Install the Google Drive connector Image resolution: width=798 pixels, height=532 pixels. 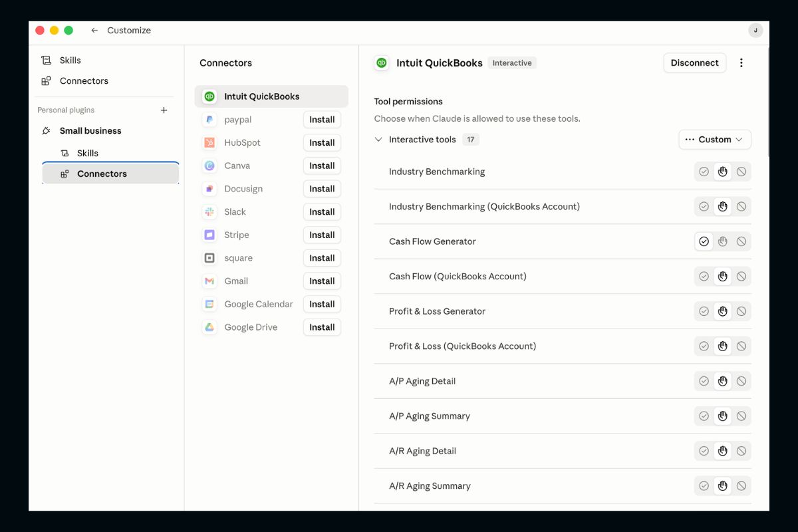(x=322, y=327)
